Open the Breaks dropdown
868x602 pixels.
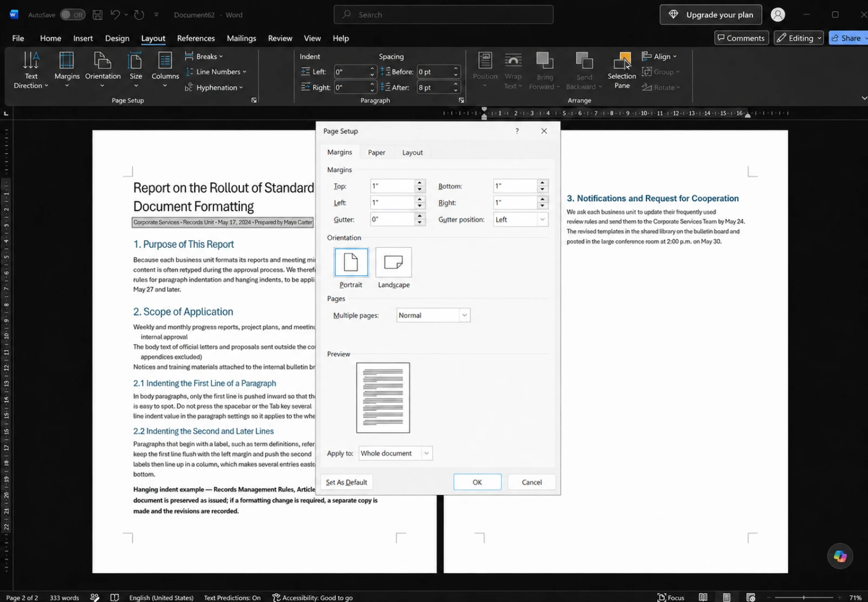click(204, 56)
